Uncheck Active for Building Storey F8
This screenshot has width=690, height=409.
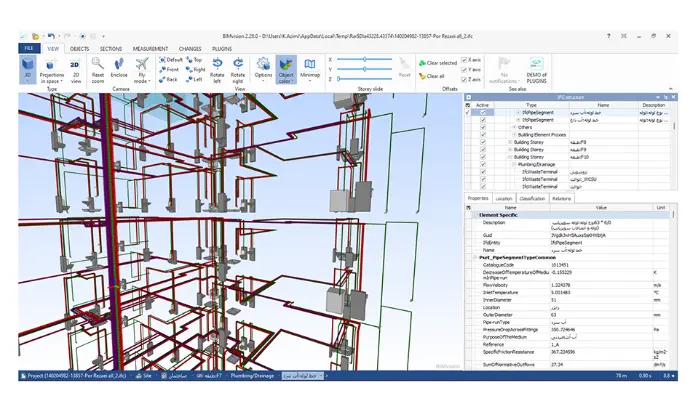click(483, 142)
